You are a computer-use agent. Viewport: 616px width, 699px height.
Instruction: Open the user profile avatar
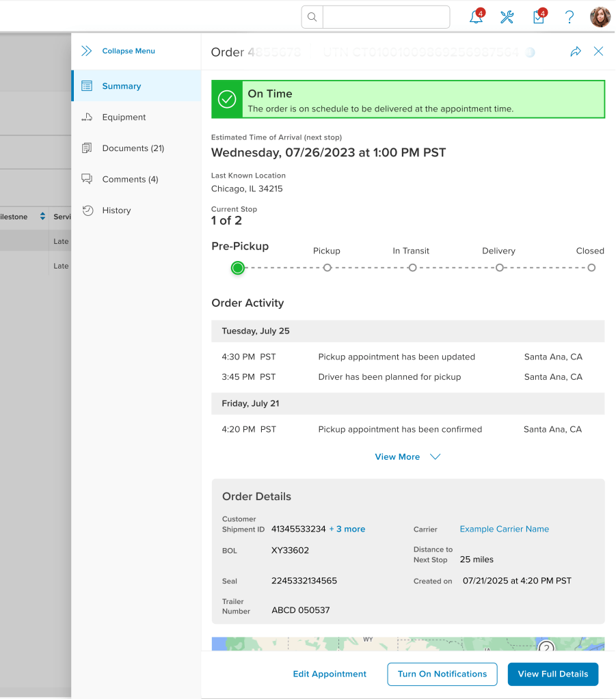tap(600, 18)
